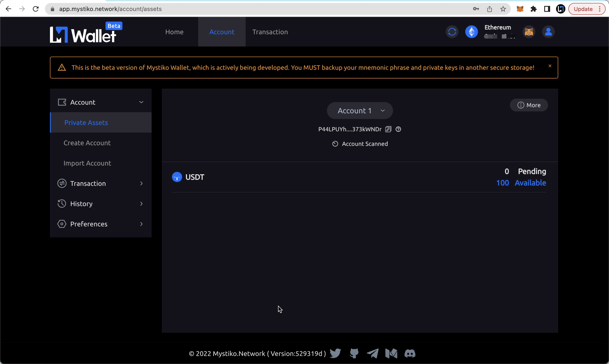Click the USDT asset row label
This screenshot has height=364, width=609.
click(195, 177)
